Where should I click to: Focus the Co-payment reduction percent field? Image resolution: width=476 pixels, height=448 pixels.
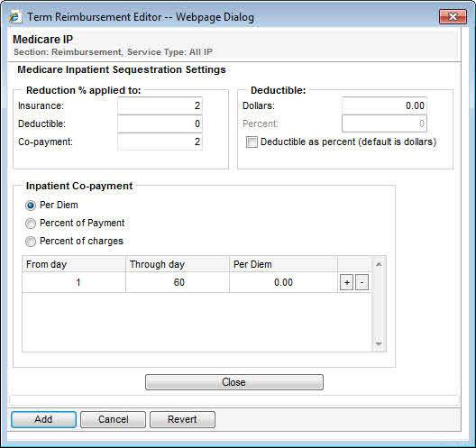[x=160, y=142]
